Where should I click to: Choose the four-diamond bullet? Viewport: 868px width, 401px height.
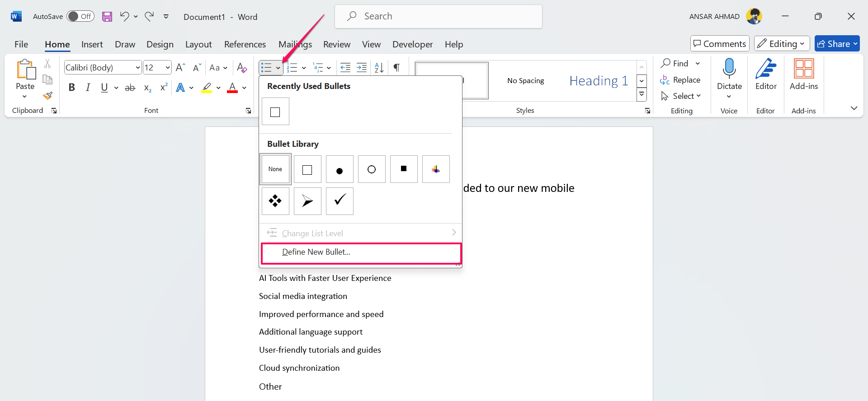click(x=275, y=201)
